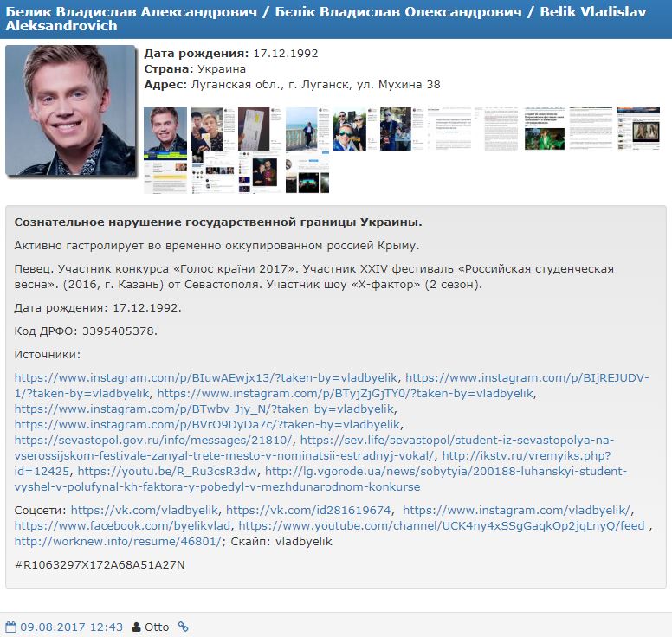Open thumbnail of two men holding a ticket
The width and height of the screenshot is (672, 637).
pos(213,128)
